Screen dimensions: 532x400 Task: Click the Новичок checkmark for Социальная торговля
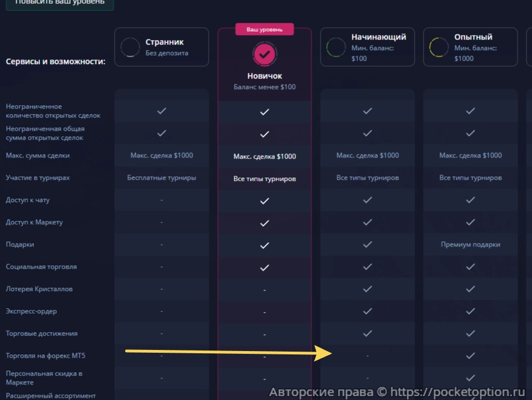click(x=264, y=267)
